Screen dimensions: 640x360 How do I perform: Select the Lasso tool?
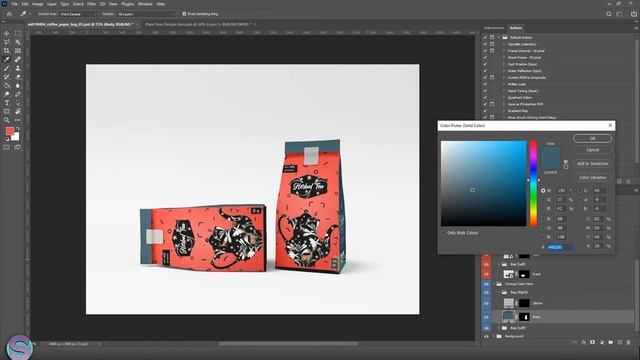click(7, 42)
